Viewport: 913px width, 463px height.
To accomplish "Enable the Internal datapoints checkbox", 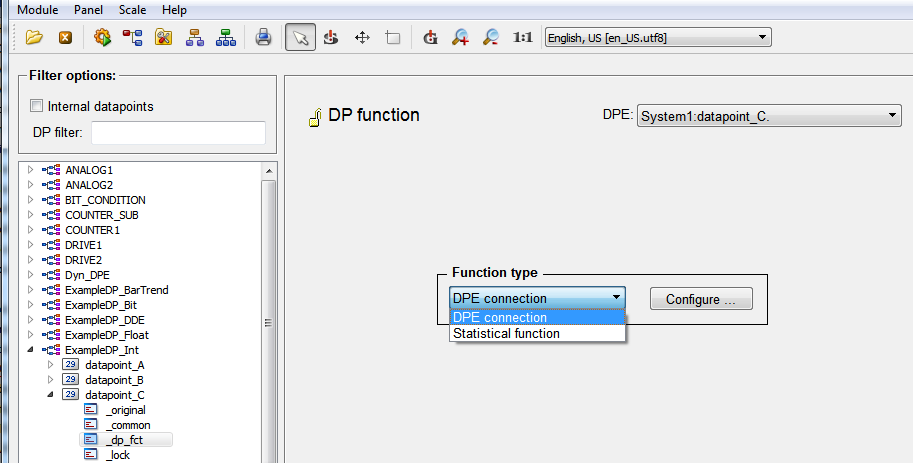I will tap(37, 106).
